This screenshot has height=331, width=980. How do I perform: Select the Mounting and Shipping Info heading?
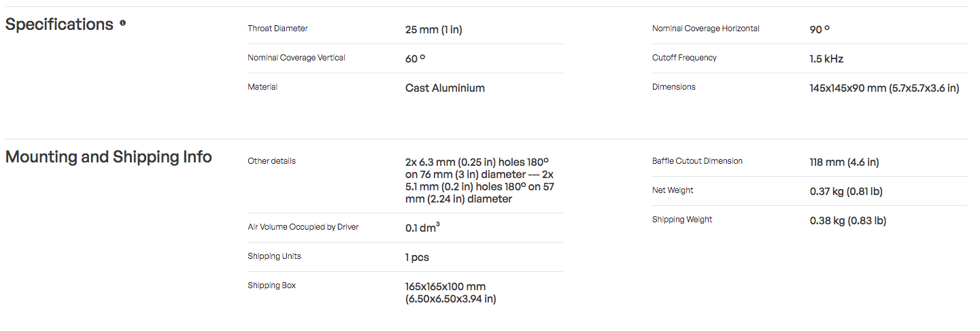(109, 157)
